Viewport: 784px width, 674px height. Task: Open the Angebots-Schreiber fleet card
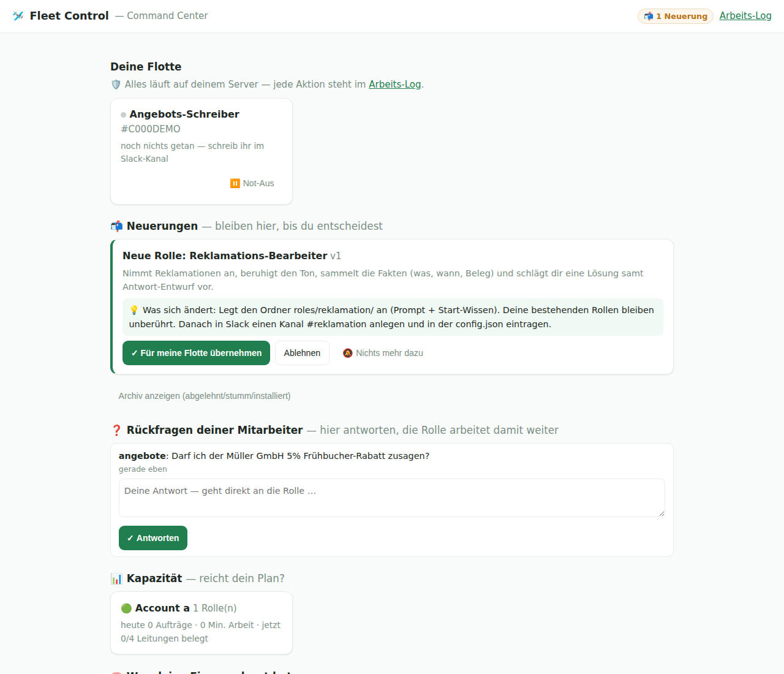click(202, 151)
